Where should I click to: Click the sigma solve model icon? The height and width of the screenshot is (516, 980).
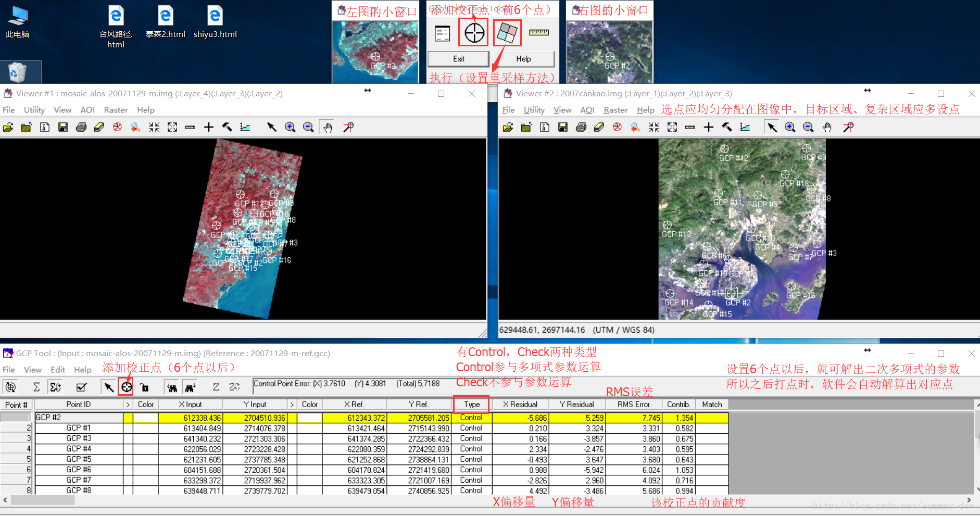click(36, 387)
